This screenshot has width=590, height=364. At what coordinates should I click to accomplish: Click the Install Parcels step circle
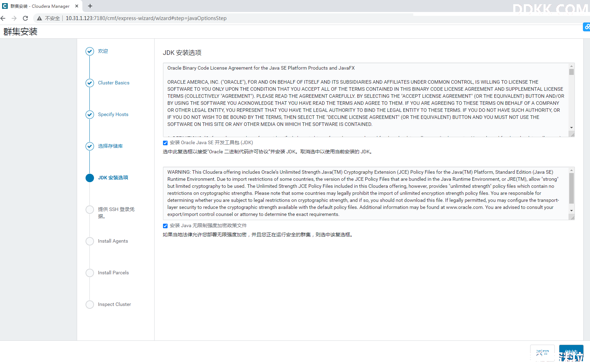tap(90, 273)
